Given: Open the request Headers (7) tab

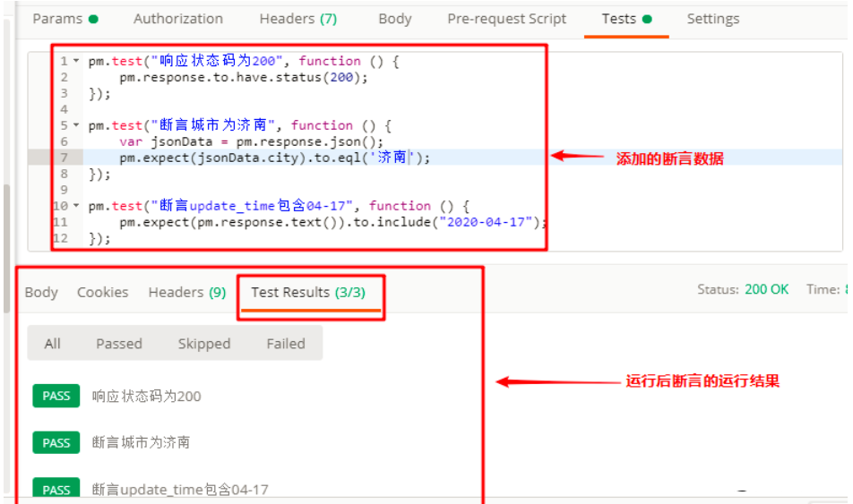Looking at the screenshot, I should point(297,19).
